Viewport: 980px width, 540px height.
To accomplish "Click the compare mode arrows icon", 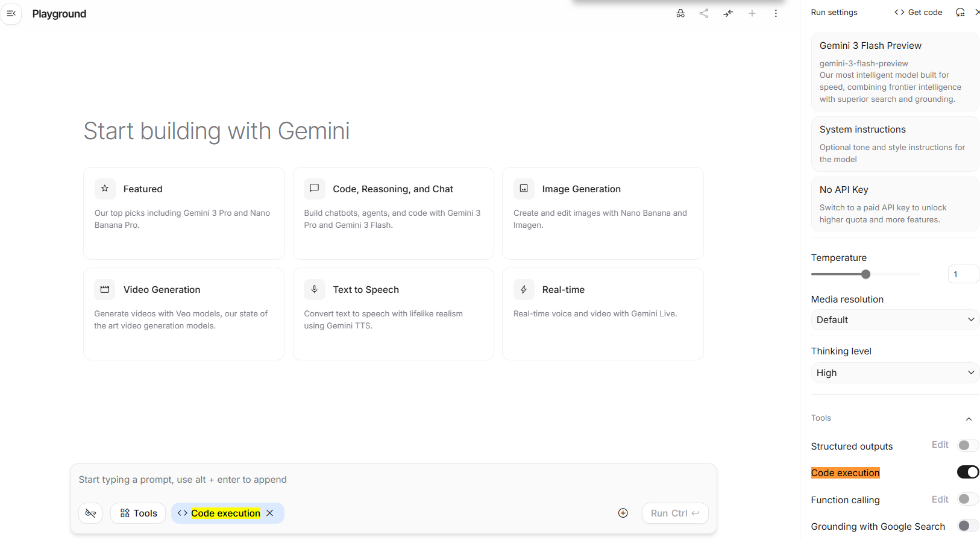I will click(728, 13).
